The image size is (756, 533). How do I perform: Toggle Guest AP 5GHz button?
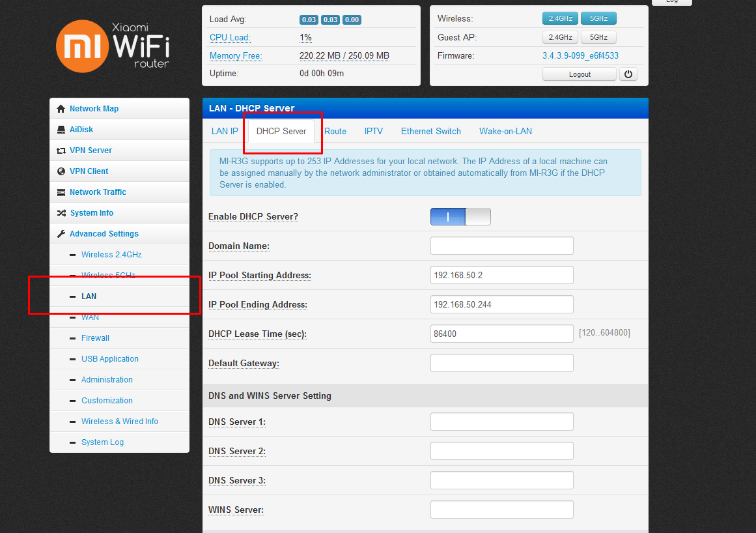598,37
